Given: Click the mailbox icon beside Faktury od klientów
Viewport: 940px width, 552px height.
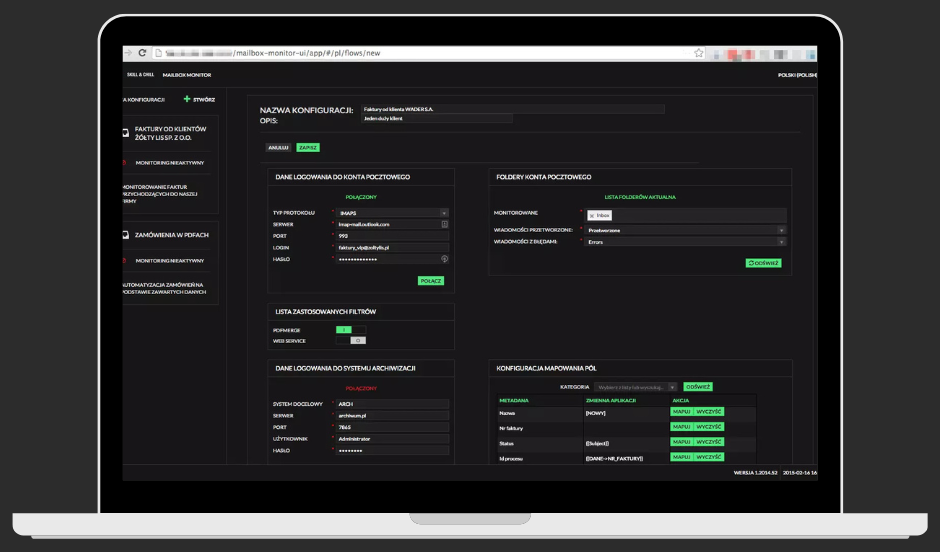Looking at the screenshot, I should click(x=125, y=133).
